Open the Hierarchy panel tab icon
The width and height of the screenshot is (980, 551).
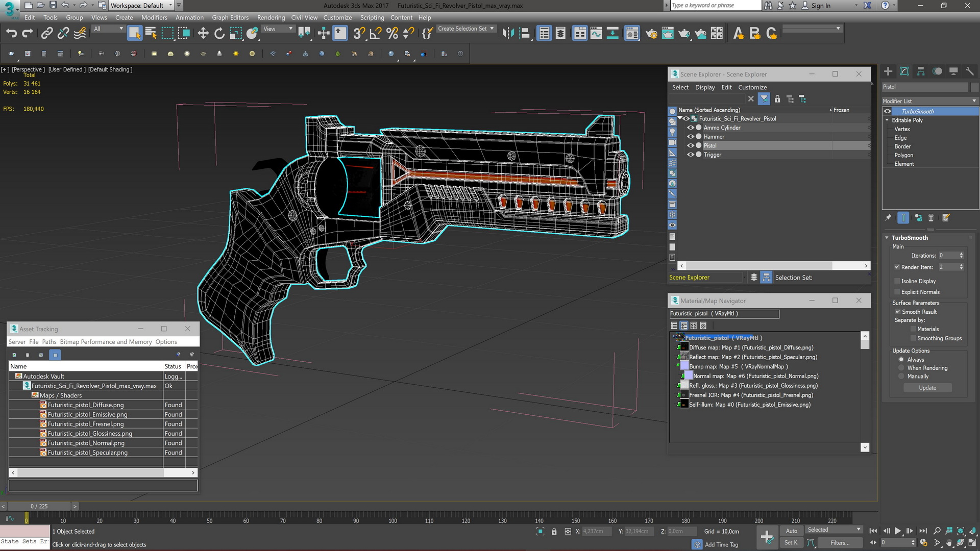tap(921, 71)
